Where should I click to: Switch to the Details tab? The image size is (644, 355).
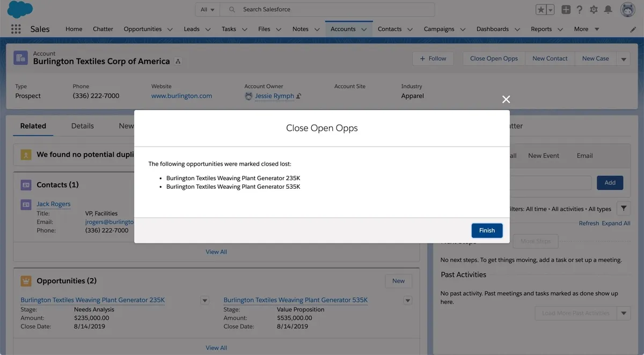click(83, 126)
